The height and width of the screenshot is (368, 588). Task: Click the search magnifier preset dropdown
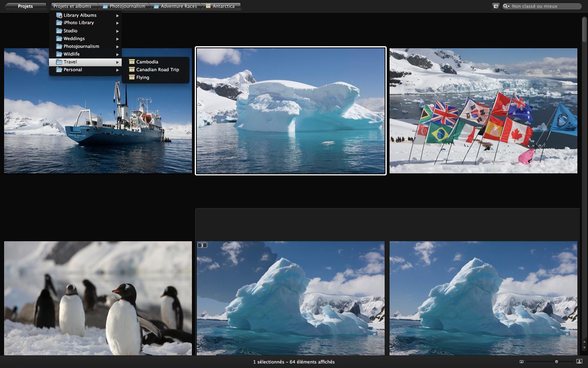[x=506, y=6]
